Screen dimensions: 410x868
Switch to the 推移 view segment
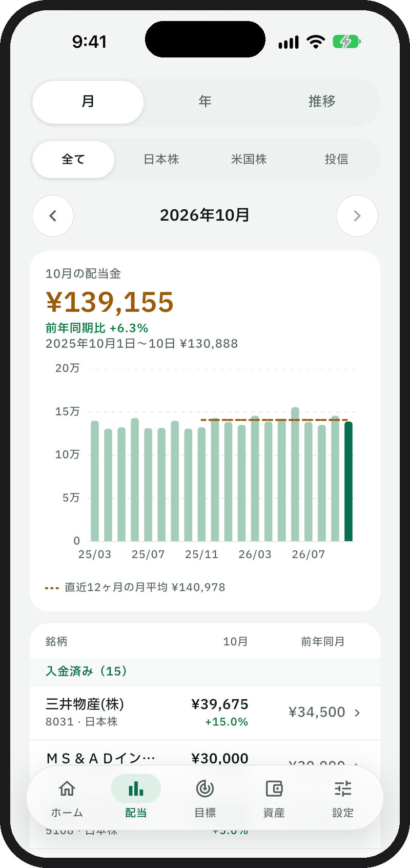pos(322,102)
